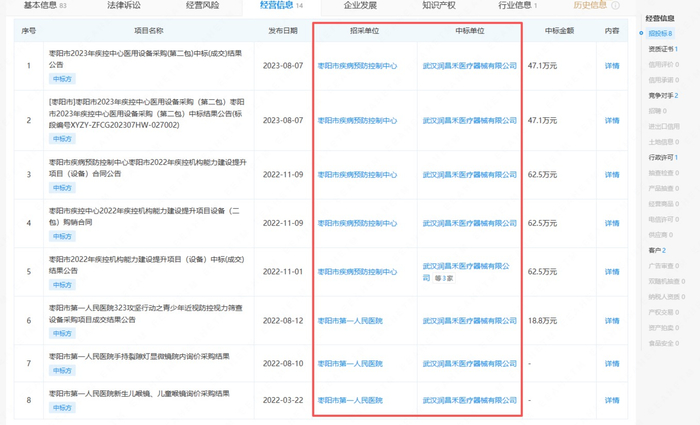Open 详情 for row 7 dated 2022-08-10
Screen dimensions: 700x425
pos(612,363)
